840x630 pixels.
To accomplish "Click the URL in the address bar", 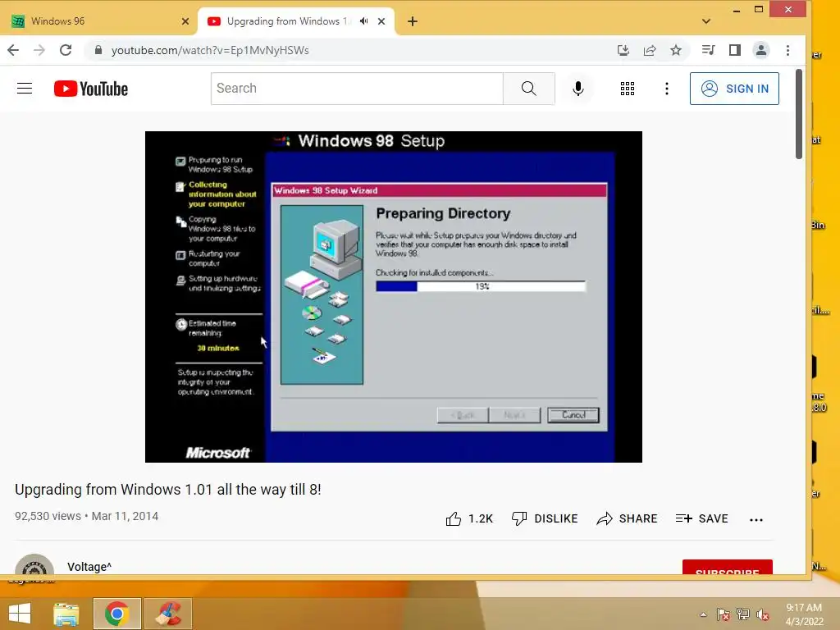I will 210,50.
